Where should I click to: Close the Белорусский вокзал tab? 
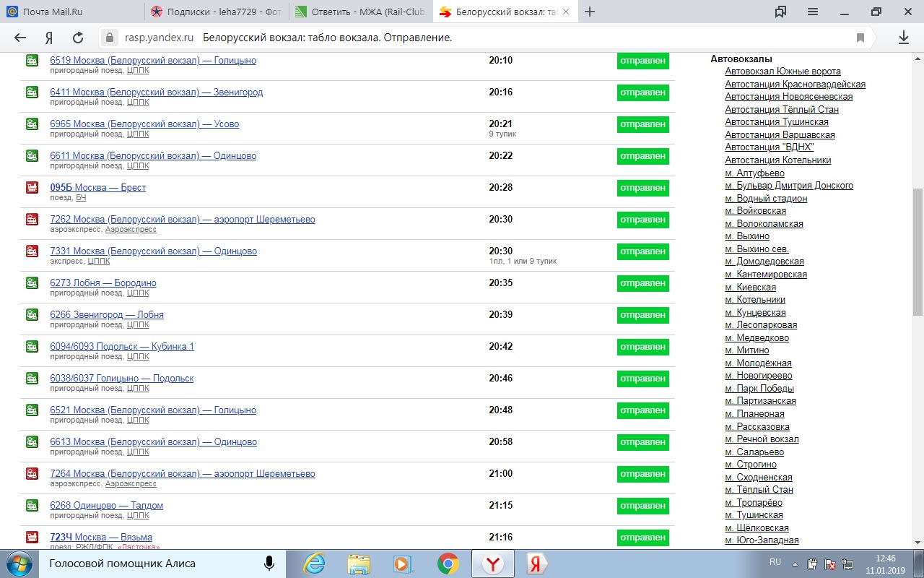[x=566, y=12]
